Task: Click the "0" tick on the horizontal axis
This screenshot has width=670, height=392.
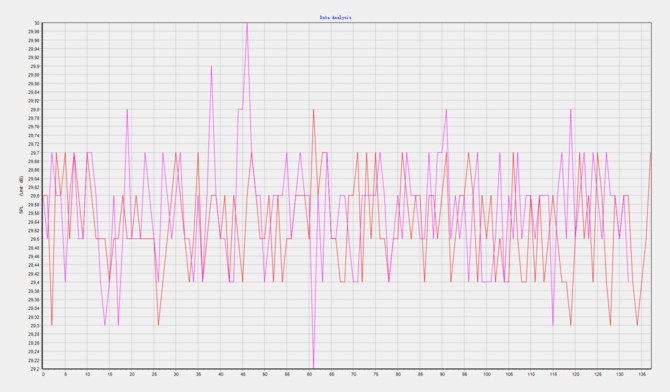Action: [x=43, y=374]
